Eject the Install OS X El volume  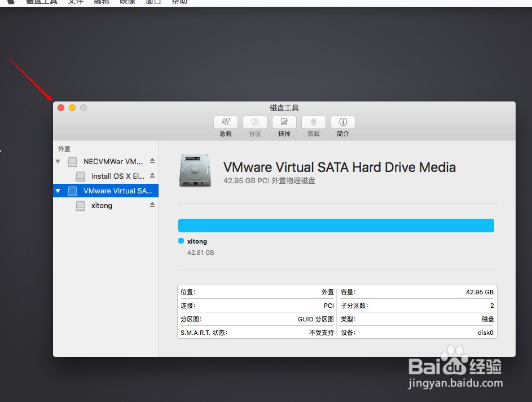152,176
